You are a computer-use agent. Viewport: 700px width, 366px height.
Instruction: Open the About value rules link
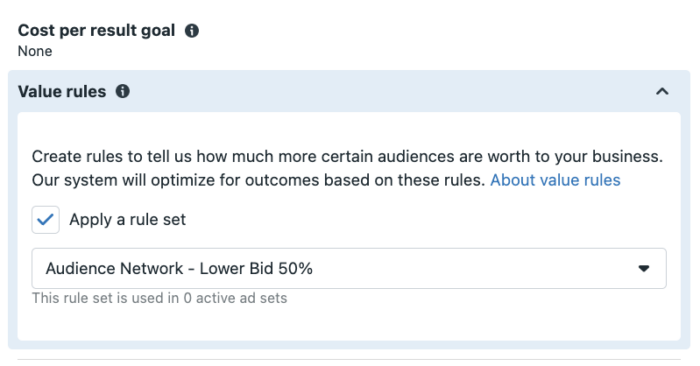555,180
